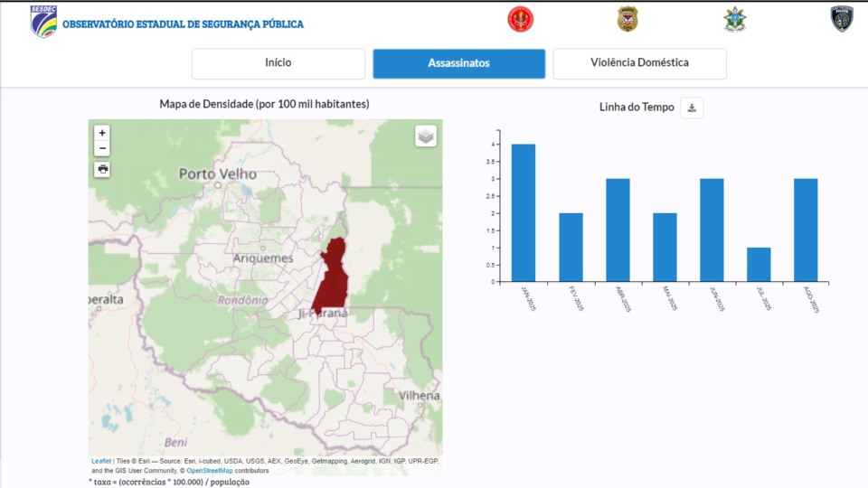Click the JUL-2025 bar in chart

[x=759, y=265]
